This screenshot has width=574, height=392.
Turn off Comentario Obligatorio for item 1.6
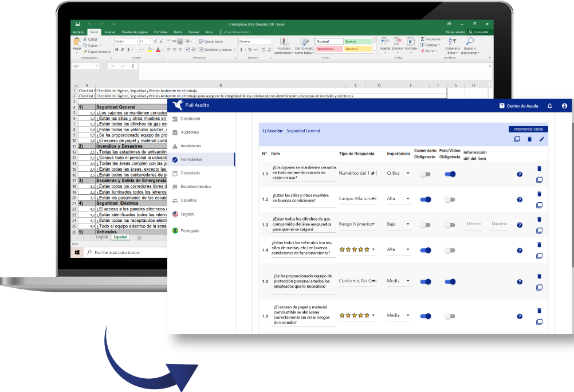[x=426, y=316]
